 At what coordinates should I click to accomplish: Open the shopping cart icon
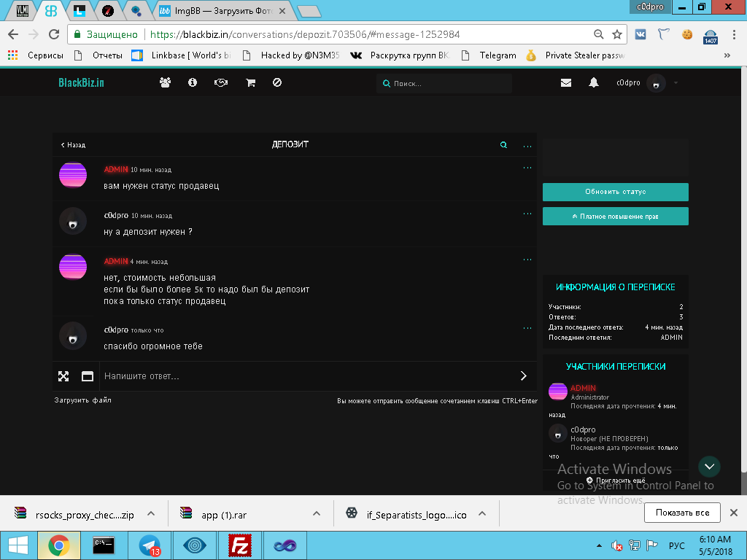pos(250,83)
